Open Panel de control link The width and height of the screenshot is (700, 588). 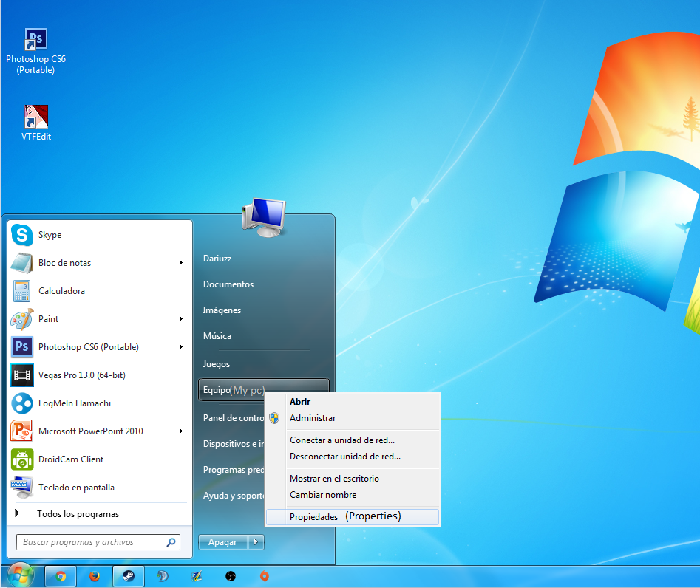[234, 418]
